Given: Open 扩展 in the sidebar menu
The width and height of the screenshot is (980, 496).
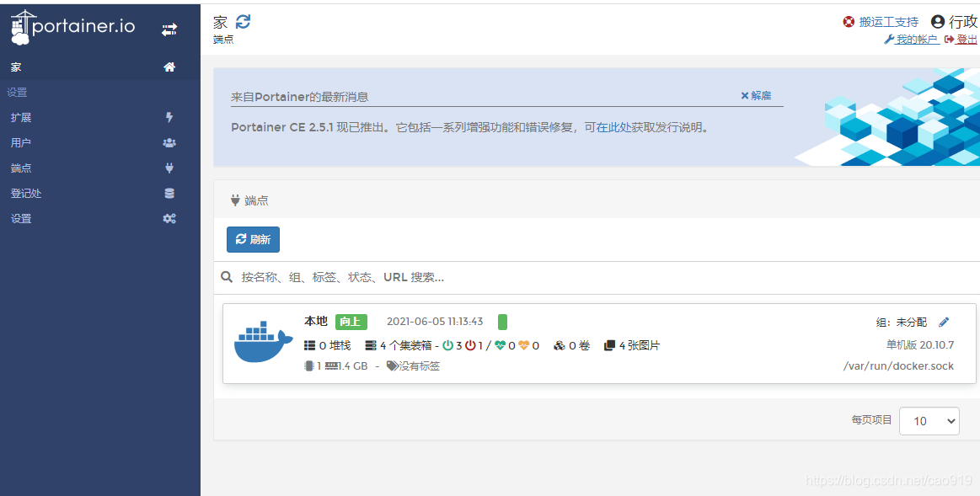Looking at the screenshot, I should point(100,117).
